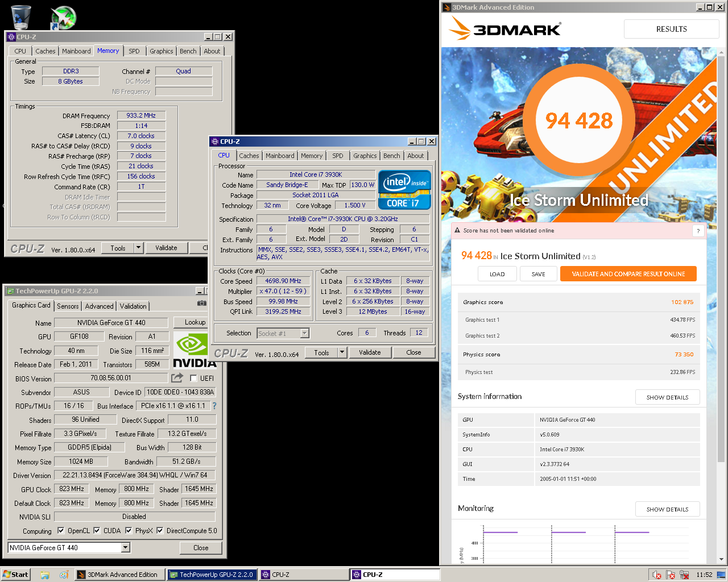This screenshot has width=728, height=582.
Task: Click Tools button in Memory CPU-Z window
Action: [118, 248]
